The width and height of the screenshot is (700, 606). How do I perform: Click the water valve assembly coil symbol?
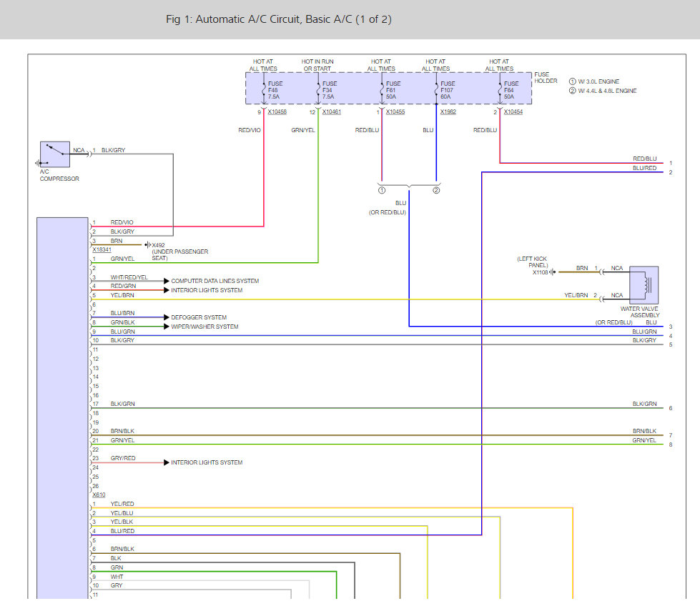pos(644,285)
